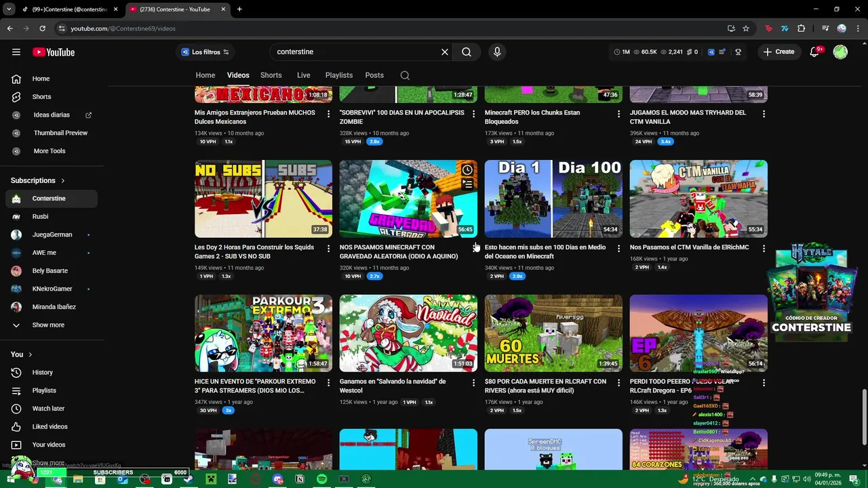This screenshot has height=488, width=868.
Task: Open Liked videos in the sidebar
Action: point(52,427)
